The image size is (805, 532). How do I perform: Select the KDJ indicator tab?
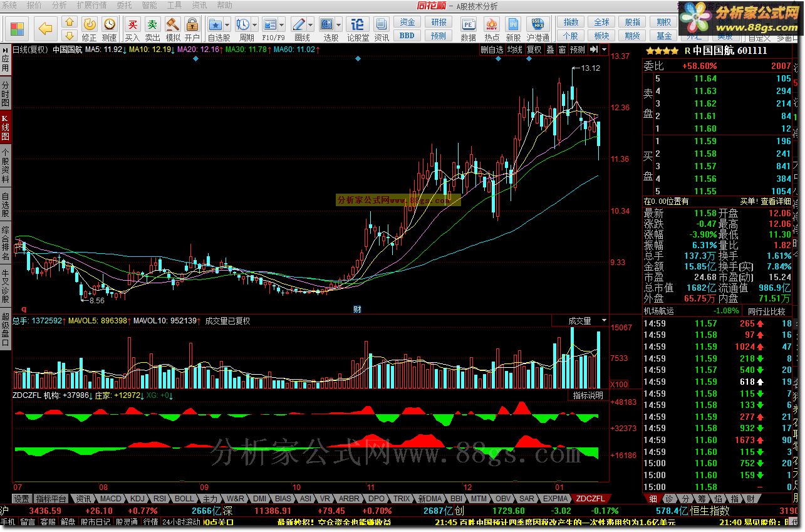tap(136, 499)
